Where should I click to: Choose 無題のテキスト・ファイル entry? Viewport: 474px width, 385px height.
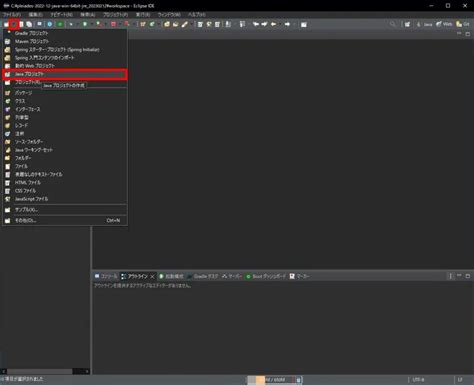[65, 174]
